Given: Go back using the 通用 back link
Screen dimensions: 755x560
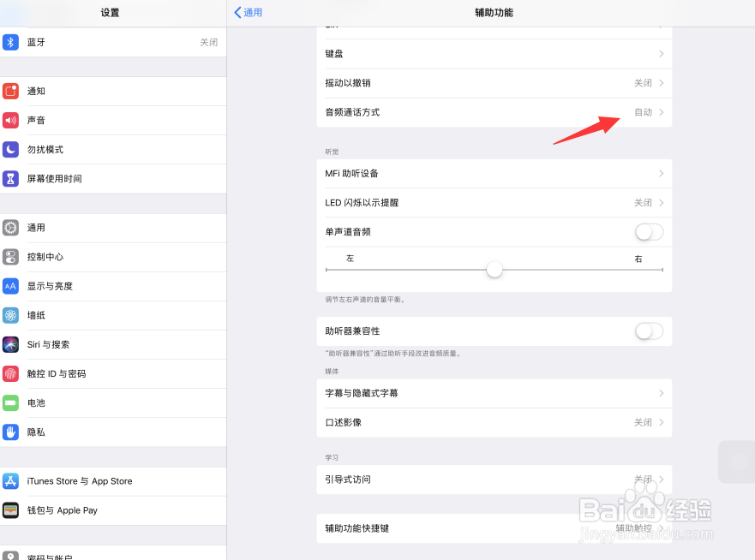Looking at the screenshot, I should point(248,12).
